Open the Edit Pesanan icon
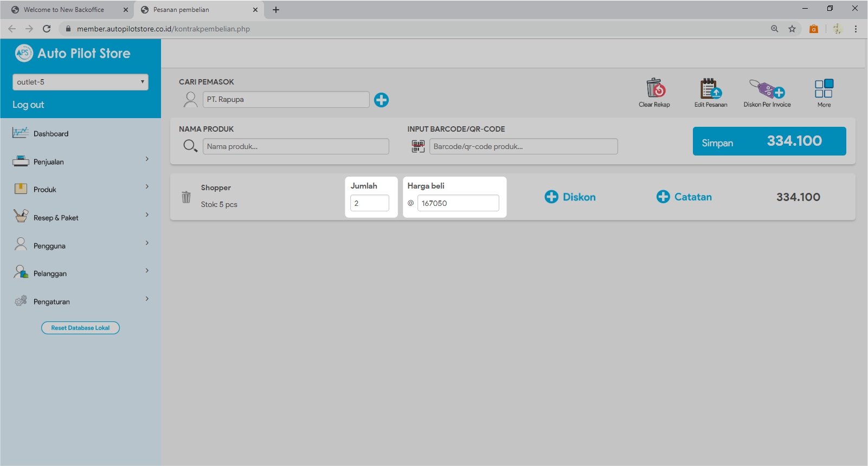868x466 pixels. coord(710,88)
